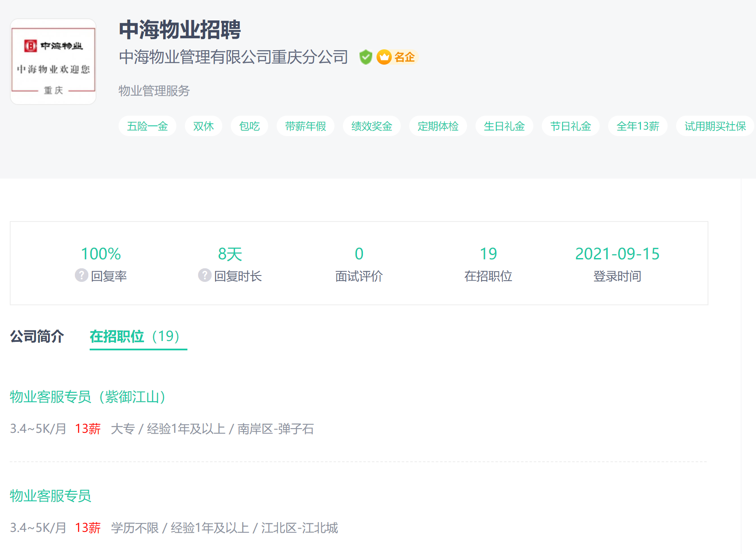Click the 回复率 label
The height and width of the screenshot is (554, 756).
109,276
